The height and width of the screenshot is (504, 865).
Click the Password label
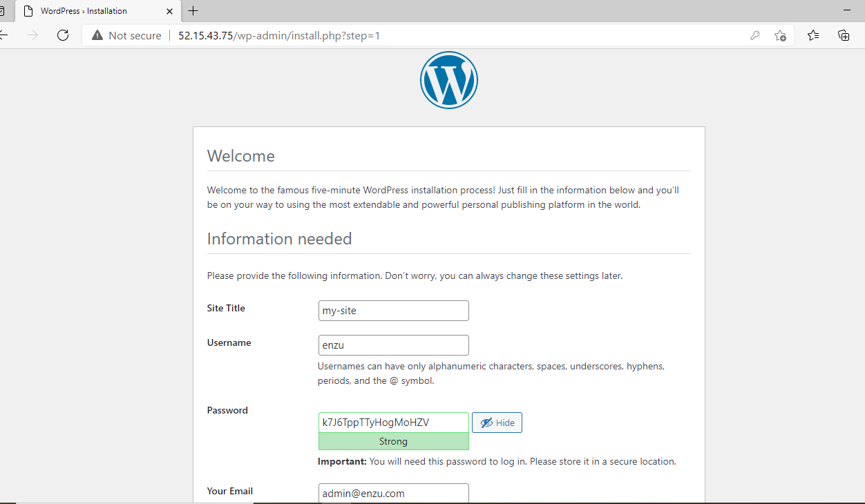point(227,410)
